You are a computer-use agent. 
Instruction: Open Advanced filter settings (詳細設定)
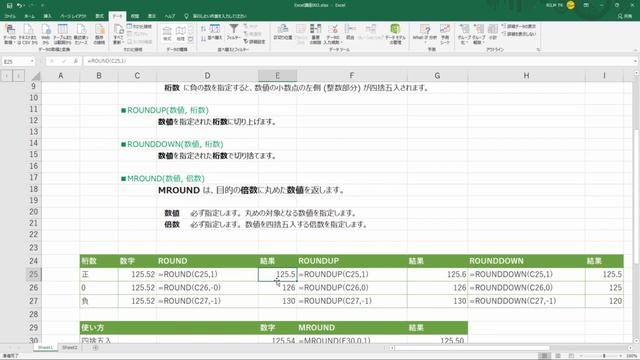pyautogui.click(x=254, y=42)
